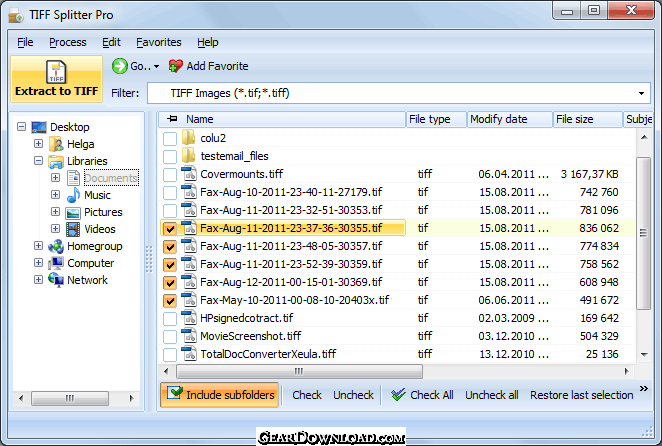Screen dimensions: 662x446
Task: Select the Computer icon in tree
Action: coord(56,263)
